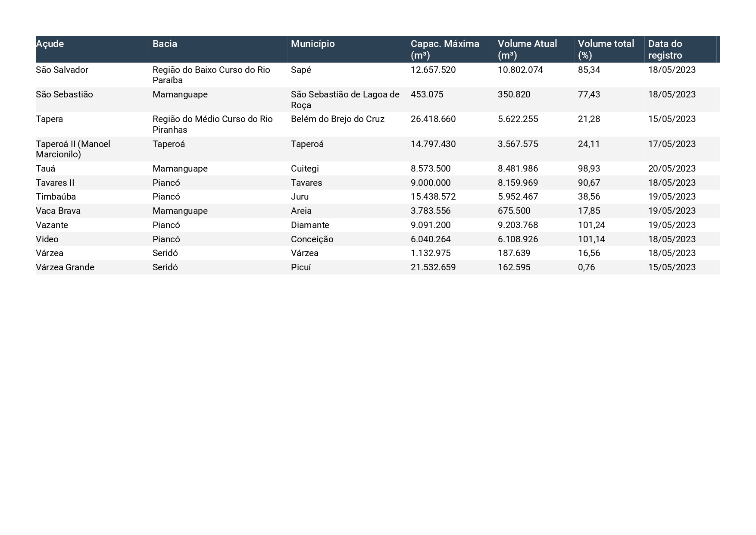Click the Volume Atual (m³) header
This screenshot has height=535, width=756.
527,49
